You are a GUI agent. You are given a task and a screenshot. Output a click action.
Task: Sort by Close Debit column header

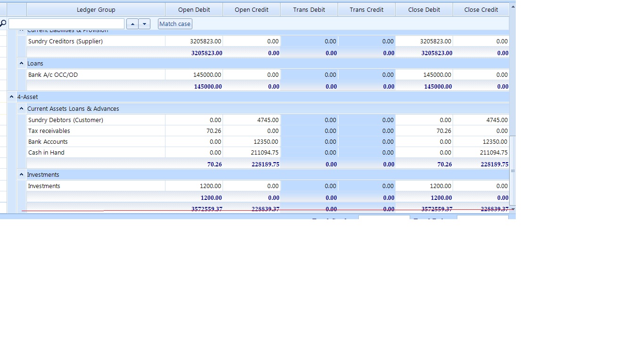[424, 9]
